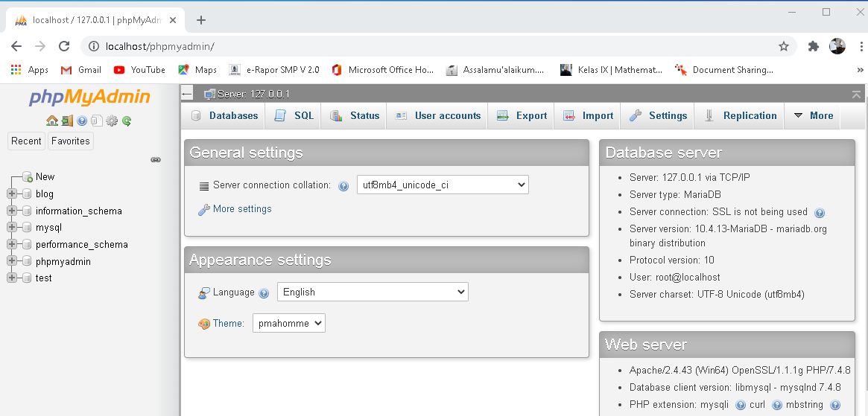Click the log out door icon
Viewport: 868px width, 416px height.
pyautogui.click(x=67, y=121)
